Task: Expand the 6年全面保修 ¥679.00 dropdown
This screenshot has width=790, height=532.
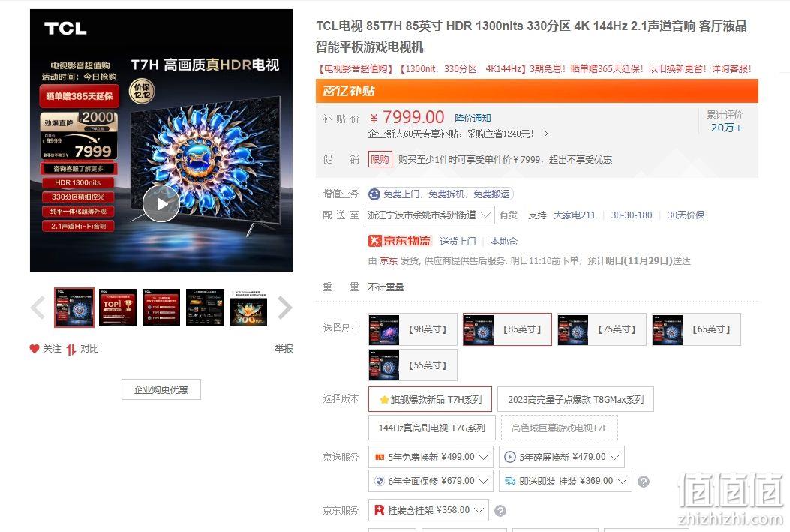Action: [431, 481]
